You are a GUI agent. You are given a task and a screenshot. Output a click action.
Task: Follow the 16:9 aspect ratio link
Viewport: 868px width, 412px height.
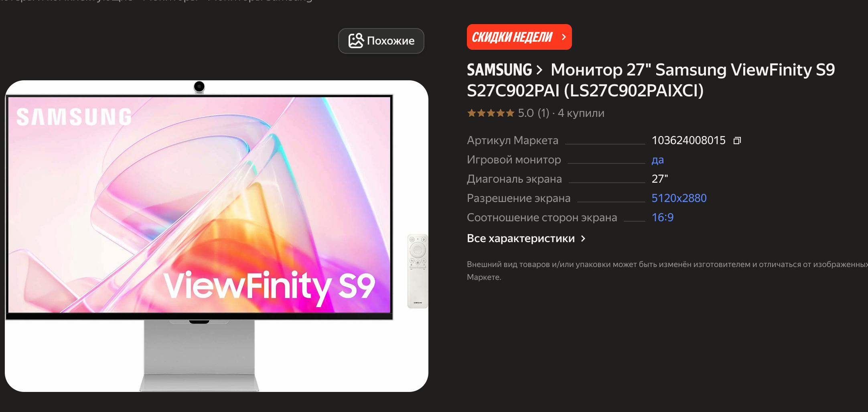pos(662,217)
